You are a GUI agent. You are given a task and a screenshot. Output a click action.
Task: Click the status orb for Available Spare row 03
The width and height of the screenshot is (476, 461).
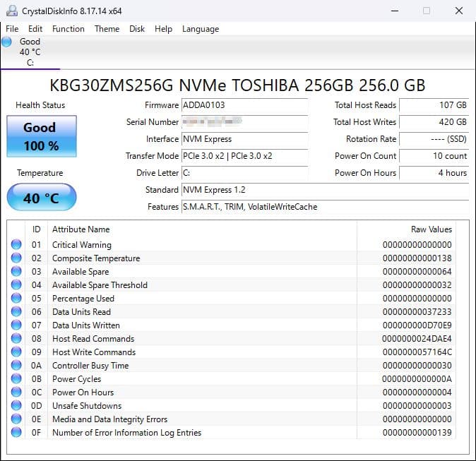(16, 271)
